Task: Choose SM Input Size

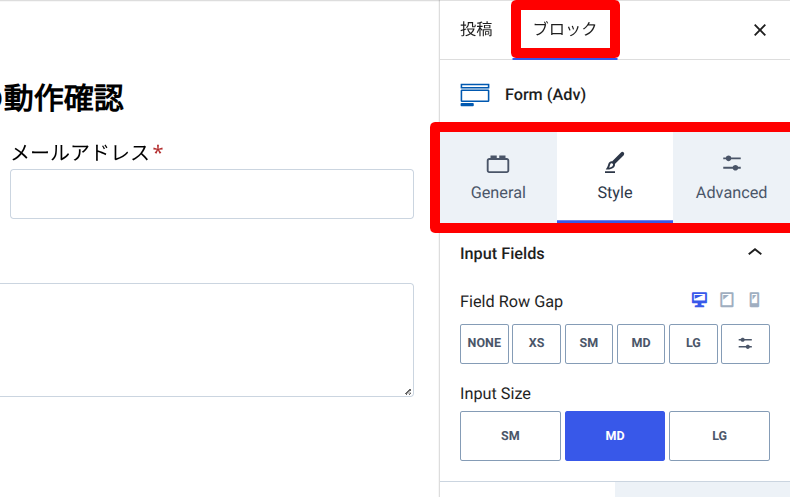Action: (510, 436)
